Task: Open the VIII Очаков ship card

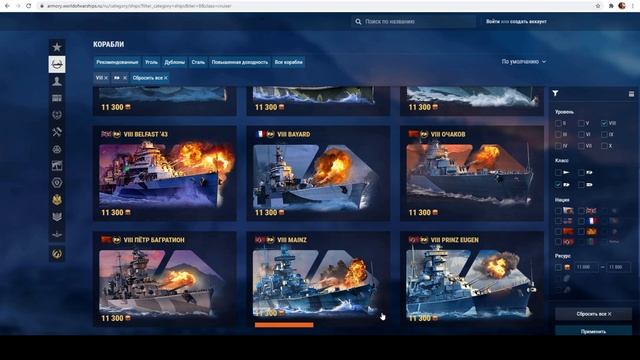Action: 472,173
